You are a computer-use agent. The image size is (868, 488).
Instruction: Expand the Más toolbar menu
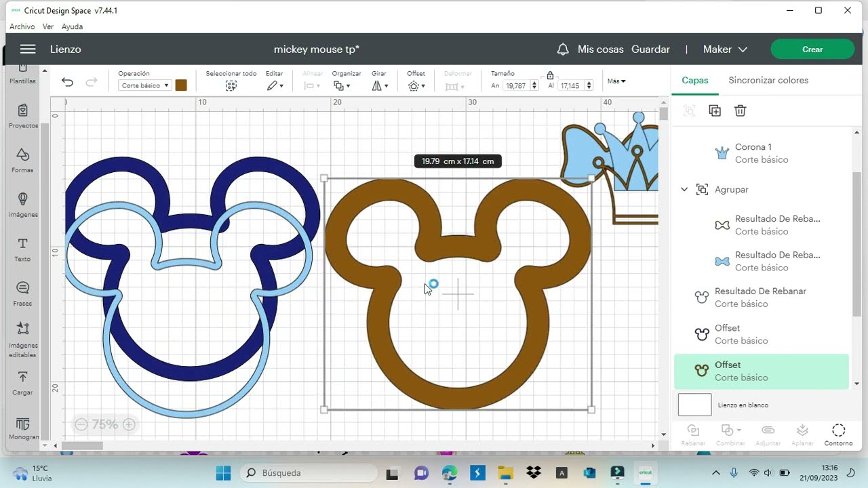coord(616,81)
